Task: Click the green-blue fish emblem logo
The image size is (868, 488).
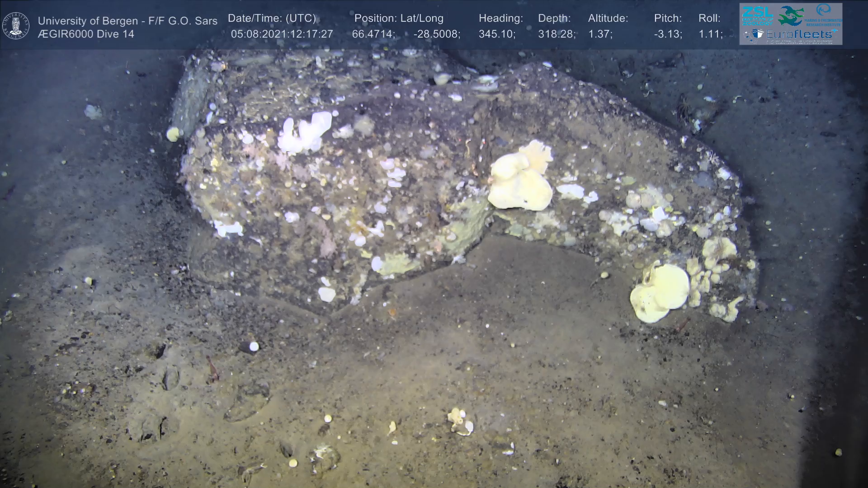Action: [791, 16]
